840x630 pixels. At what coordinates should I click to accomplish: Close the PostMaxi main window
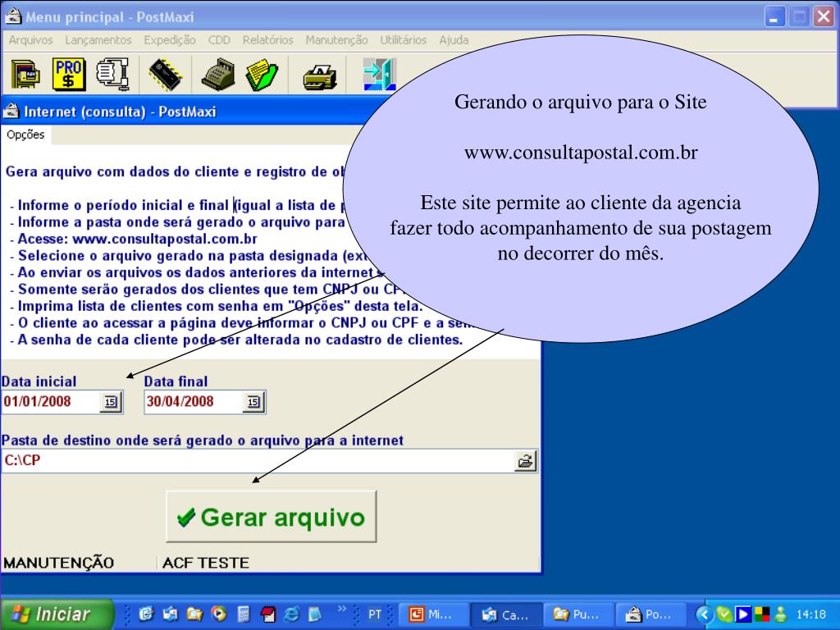[823, 16]
